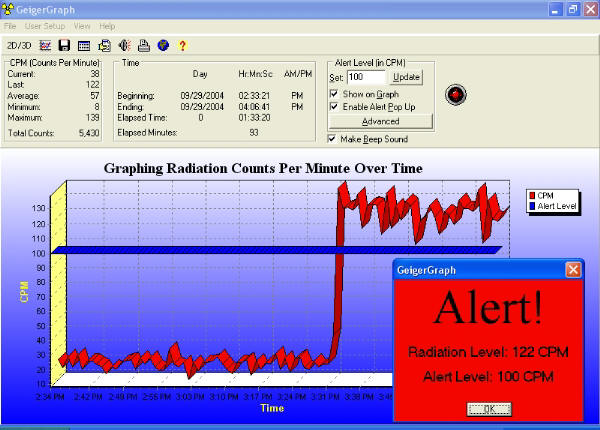Click the Advanced button
Image resolution: width=600 pixels, height=430 pixels.
click(x=381, y=121)
